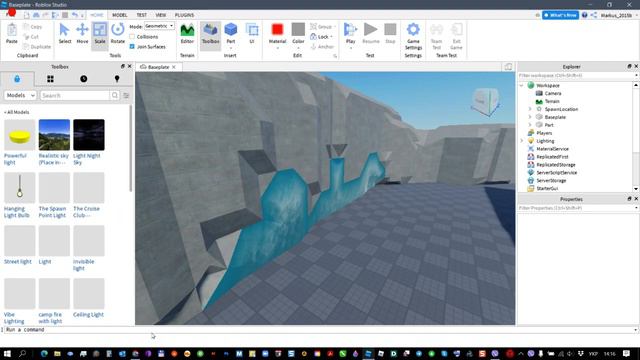This screenshot has width=640, height=360.
Task: Open Toolbox Creations lightbulb tab
Action: [117, 79]
